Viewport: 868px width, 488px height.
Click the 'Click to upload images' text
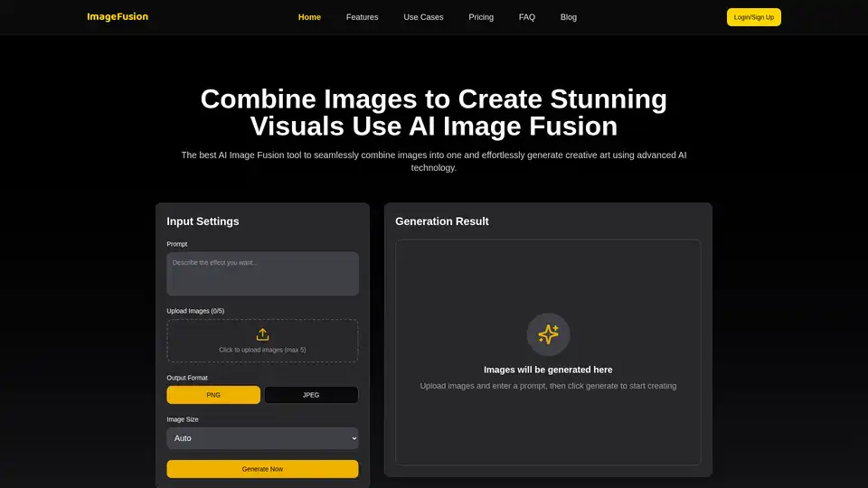[x=262, y=350]
